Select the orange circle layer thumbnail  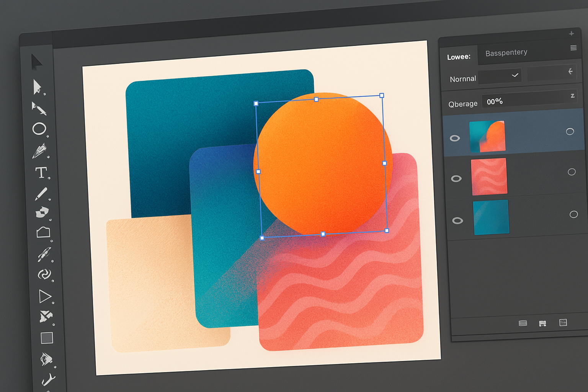(x=487, y=136)
